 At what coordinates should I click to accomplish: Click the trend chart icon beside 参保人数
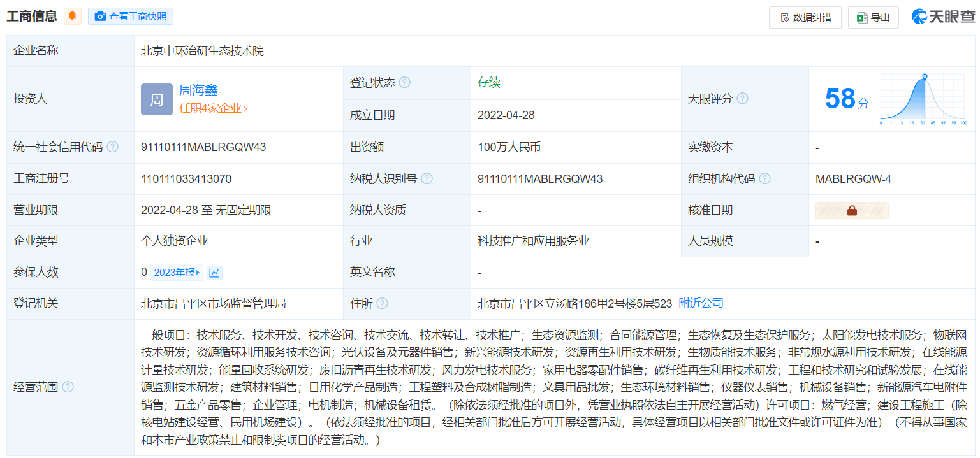click(x=215, y=273)
